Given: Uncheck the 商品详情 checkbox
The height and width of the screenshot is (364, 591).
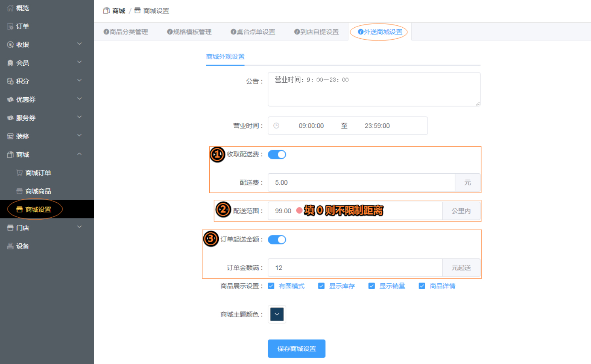Looking at the screenshot, I should coord(422,286).
